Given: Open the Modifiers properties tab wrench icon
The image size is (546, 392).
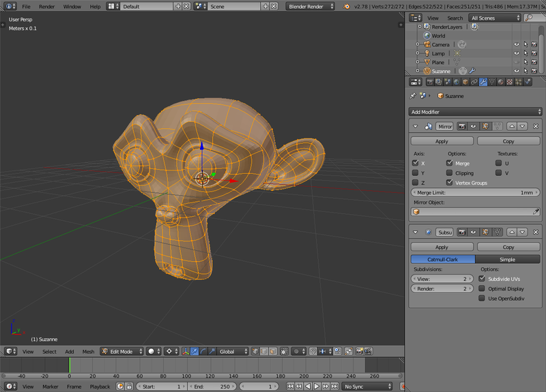Looking at the screenshot, I should point(483,82).
